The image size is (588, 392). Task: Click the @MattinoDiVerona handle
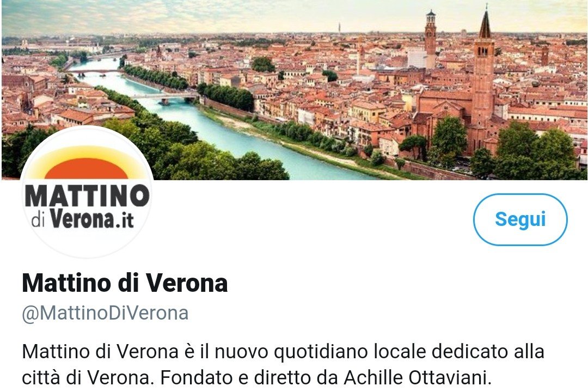coord(105,313)
